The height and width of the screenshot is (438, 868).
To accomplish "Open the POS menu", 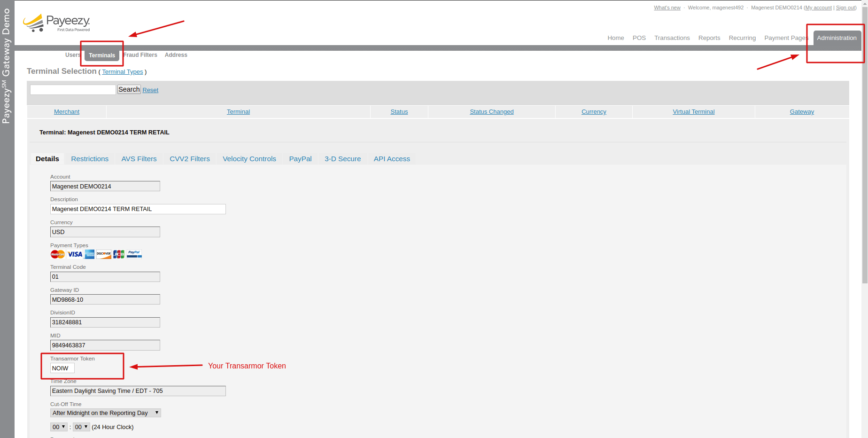I will coord(639,38).
